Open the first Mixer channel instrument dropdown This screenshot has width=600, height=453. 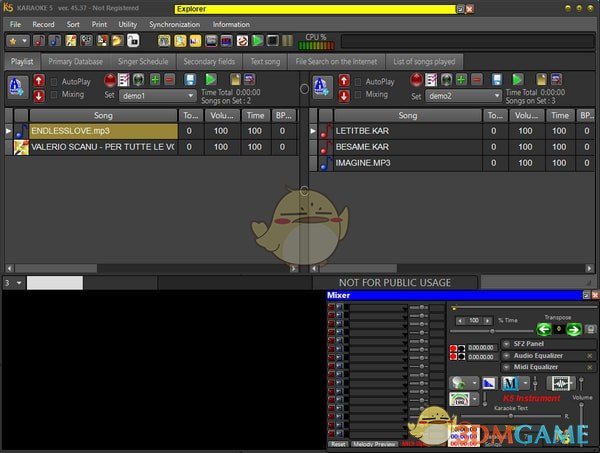pos(404,307)
